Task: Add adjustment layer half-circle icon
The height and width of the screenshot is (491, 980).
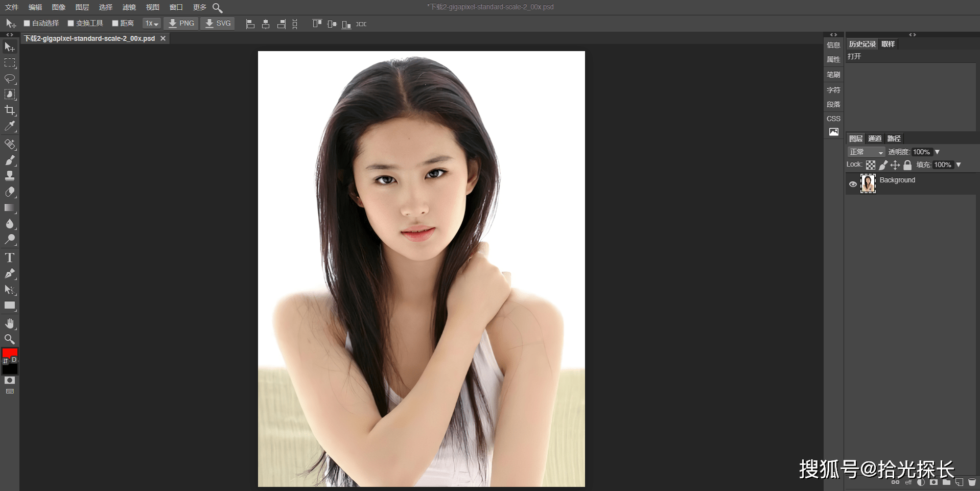Action: tap(921, 482)
